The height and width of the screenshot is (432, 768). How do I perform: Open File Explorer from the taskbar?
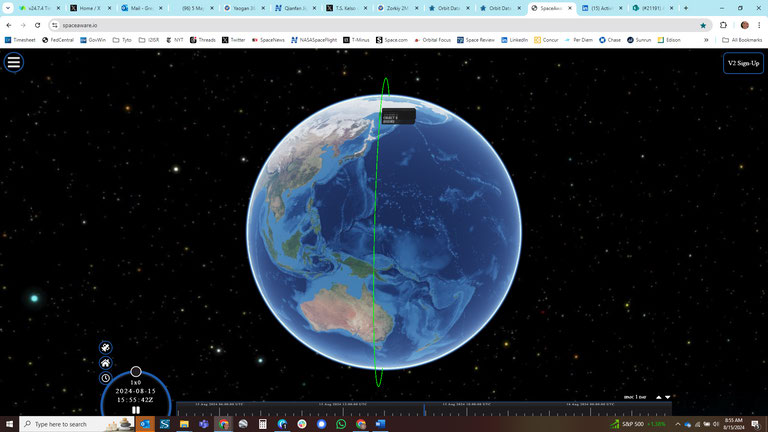point(184,424)
